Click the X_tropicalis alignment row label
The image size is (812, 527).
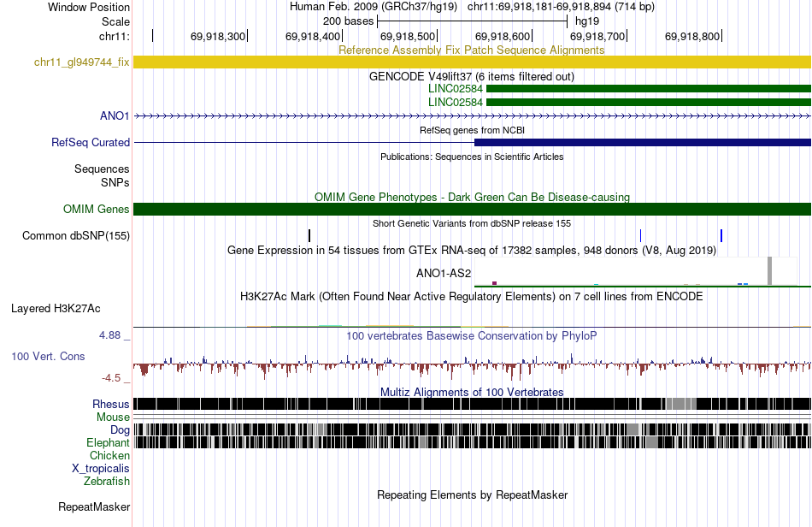tap(101, 469)
